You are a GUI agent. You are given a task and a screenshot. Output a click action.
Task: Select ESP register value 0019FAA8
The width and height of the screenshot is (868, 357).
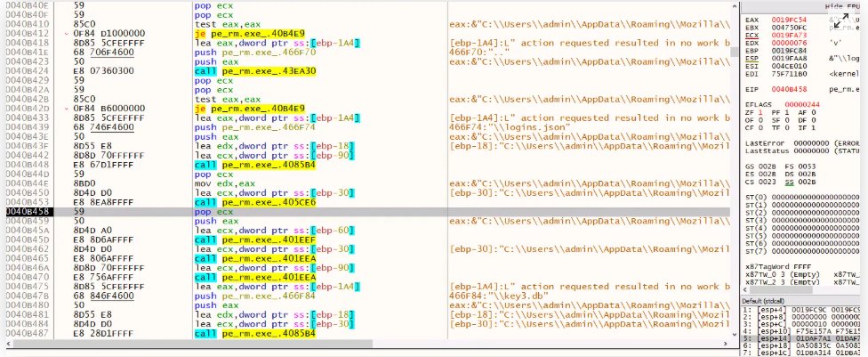(789, 58)
